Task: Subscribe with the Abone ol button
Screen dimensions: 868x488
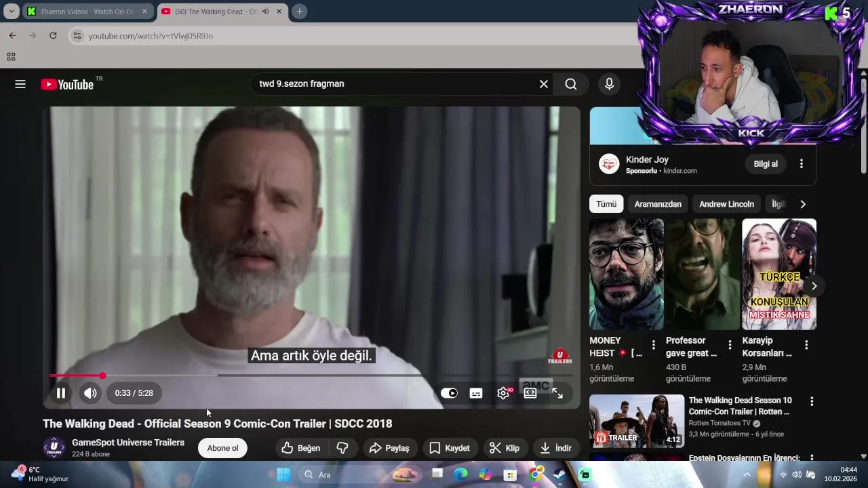Action: click(x=222, y=448)
